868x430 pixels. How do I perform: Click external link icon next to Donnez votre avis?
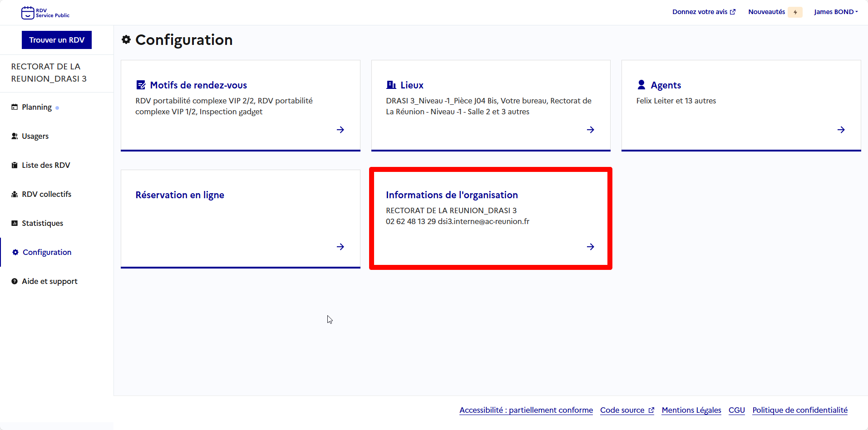[x=733, y=12]
